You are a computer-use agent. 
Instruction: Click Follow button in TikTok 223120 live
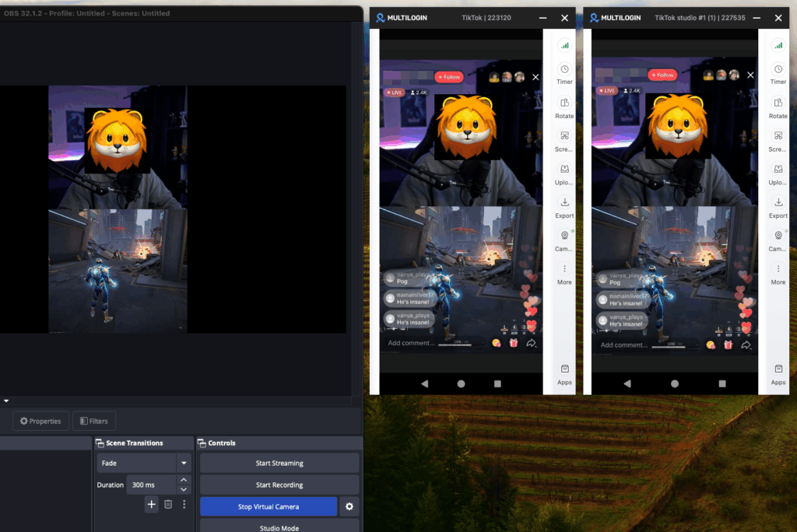pyautogui.click(x=449, y=77)
